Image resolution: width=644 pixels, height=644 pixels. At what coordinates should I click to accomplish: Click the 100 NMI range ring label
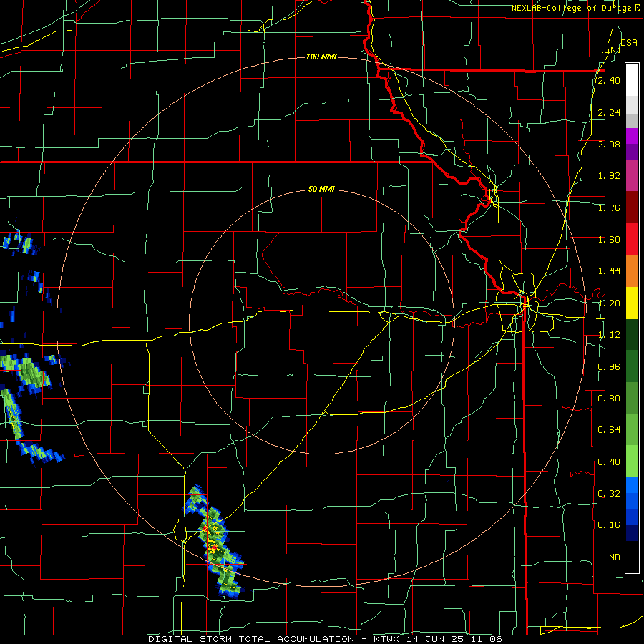click(x=321, y=57)
